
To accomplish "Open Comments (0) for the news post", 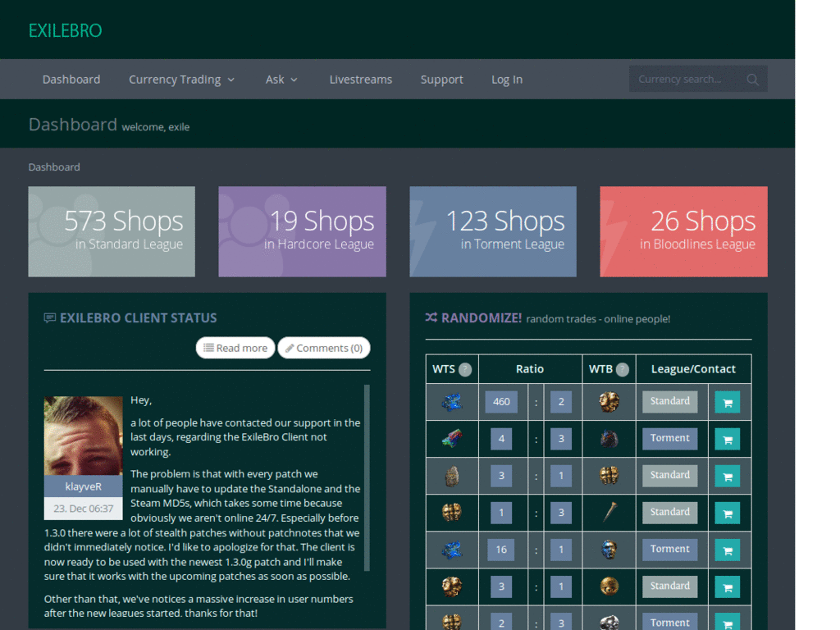I will tap(323, 348).
